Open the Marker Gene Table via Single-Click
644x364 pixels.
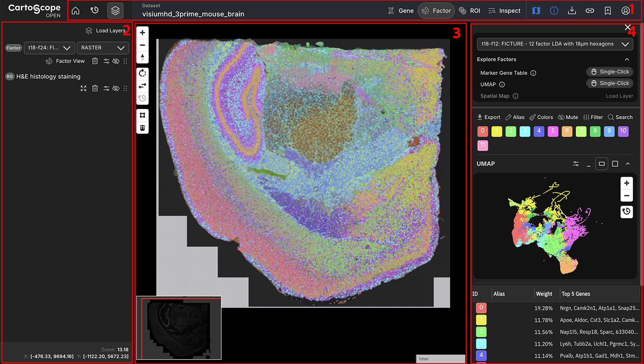click(609, 72)
